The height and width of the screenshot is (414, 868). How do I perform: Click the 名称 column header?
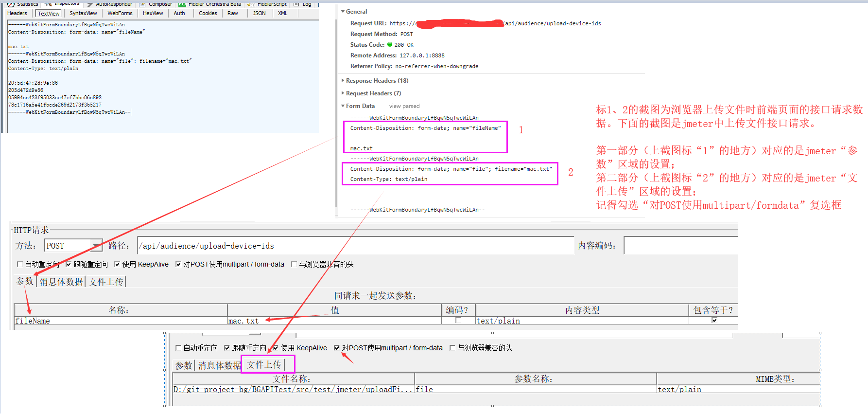[121, 310]
